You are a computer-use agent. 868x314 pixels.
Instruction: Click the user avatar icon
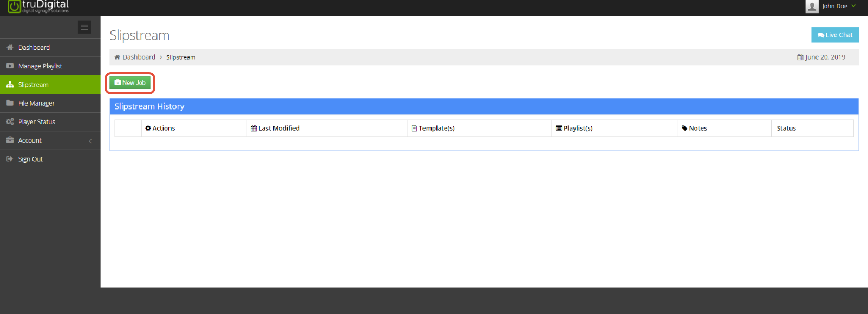[812, 6]
